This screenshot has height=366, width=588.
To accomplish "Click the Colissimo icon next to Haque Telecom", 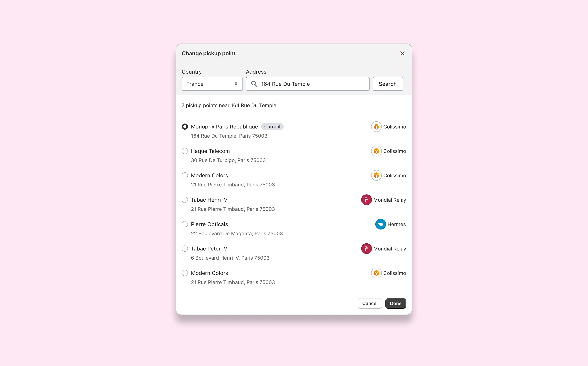I will pos(376,151).
